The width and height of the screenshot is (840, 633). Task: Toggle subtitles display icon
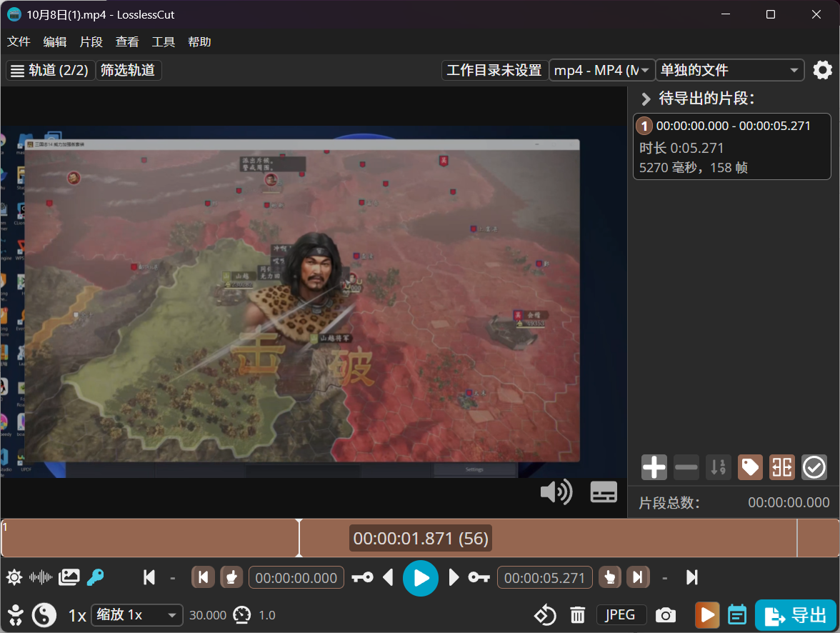[604, 492]
